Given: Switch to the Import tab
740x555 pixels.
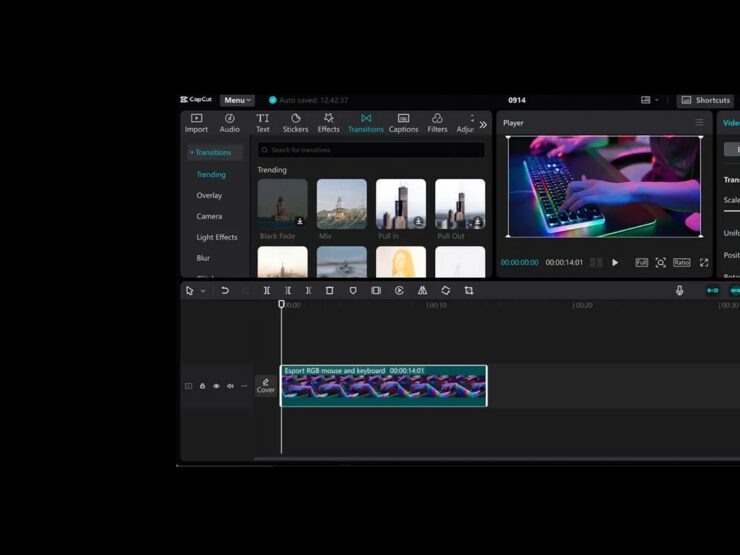Looking at the screenshot, I should tap(196, 123).
